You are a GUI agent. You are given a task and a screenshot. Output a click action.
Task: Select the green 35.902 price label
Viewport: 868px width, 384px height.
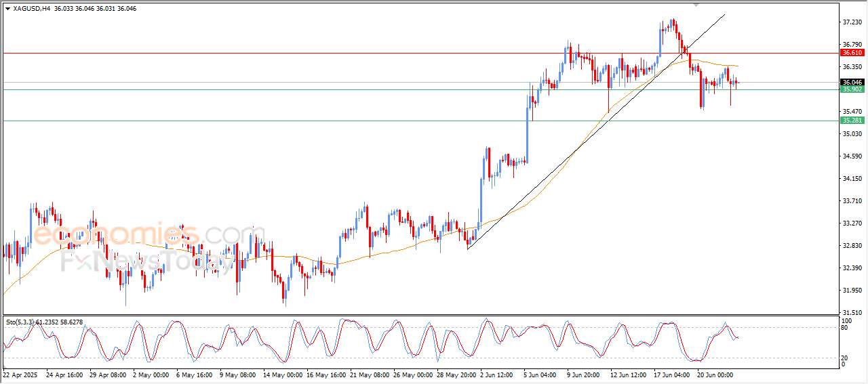pos(852,89)
